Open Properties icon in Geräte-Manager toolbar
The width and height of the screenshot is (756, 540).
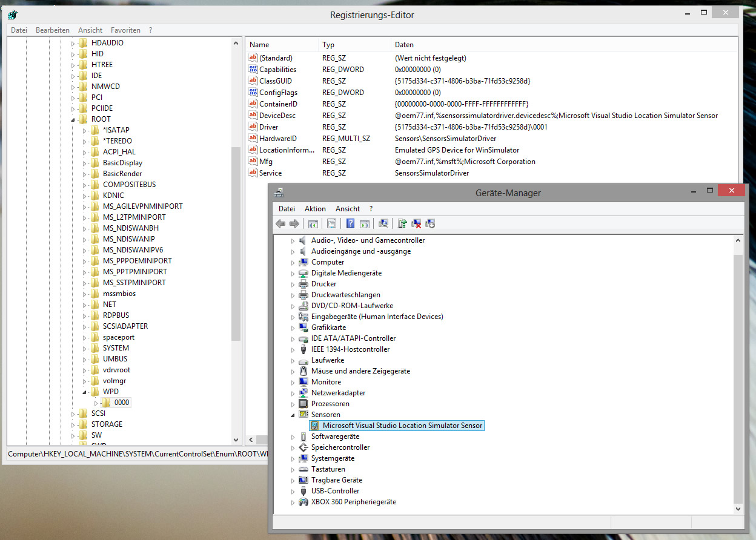point(331,224)
